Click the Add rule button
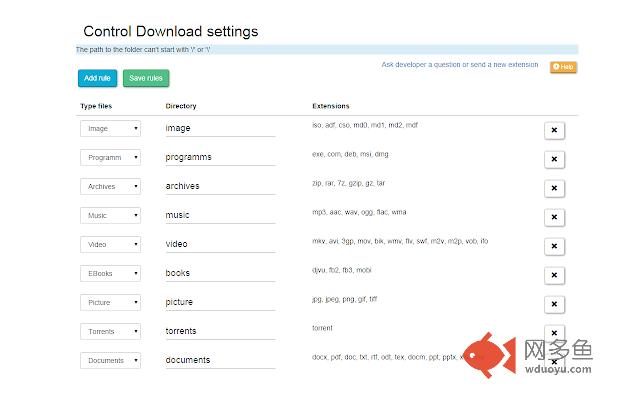 pyautogui.click(x=98, y=78)
